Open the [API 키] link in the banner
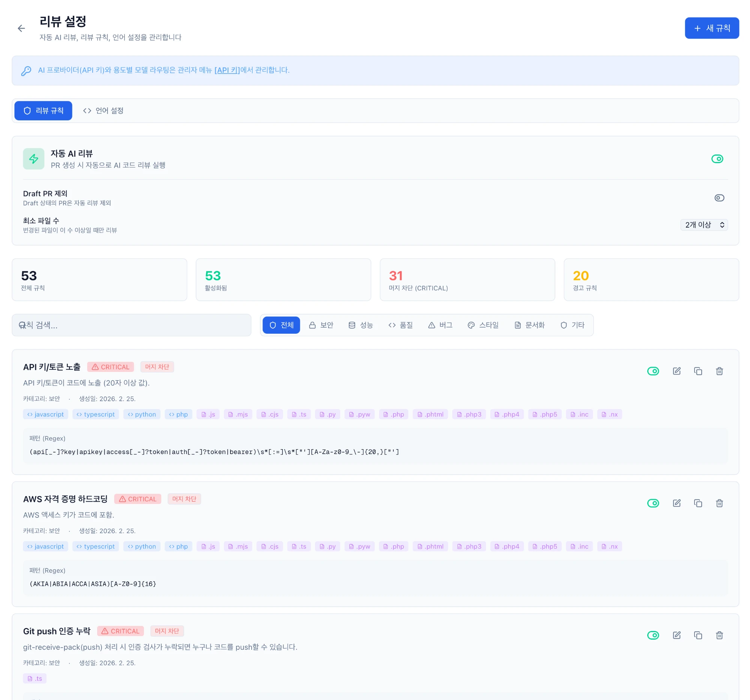The width and height of the screenshot is (750, 700). click(227, 70)
